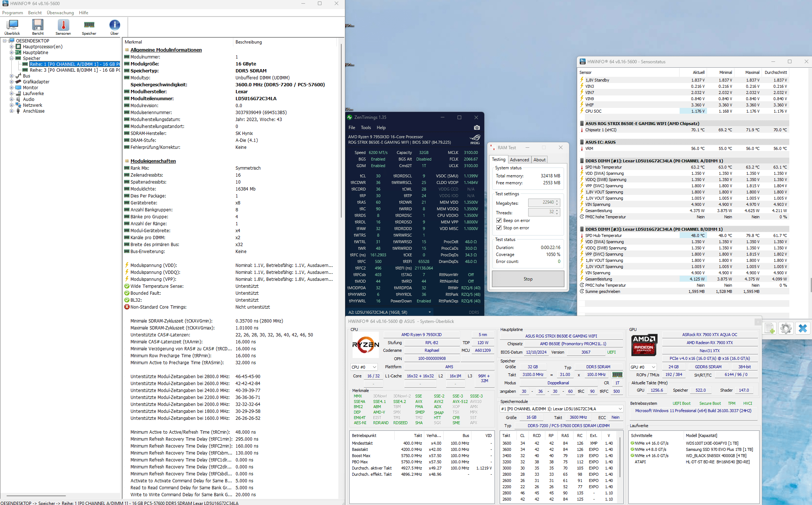
Task: Click the gear settings icon in sensor panel
Action: [786, 328]
